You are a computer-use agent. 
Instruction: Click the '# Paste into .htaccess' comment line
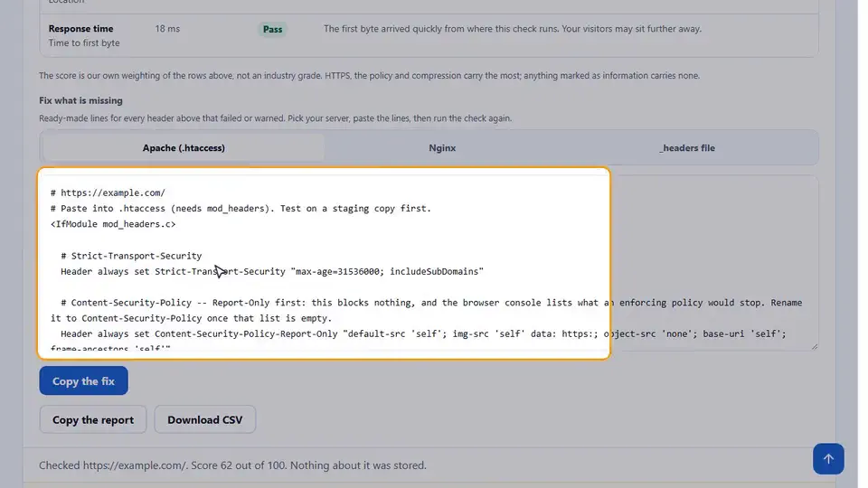click(x=241, y=209)
